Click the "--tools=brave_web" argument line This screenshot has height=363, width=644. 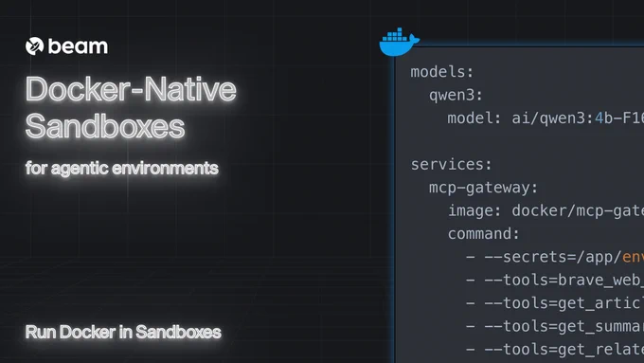click(555, 280)
